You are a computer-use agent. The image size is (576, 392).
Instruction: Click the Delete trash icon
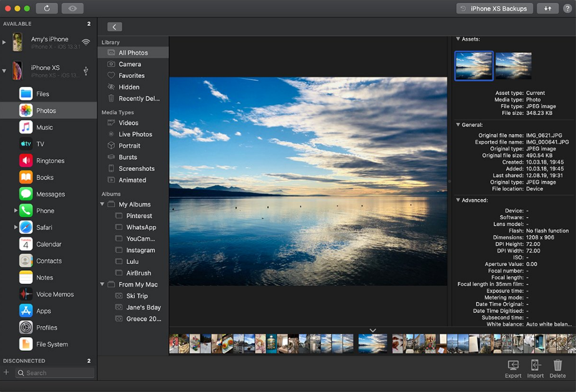tap(557, 368)
